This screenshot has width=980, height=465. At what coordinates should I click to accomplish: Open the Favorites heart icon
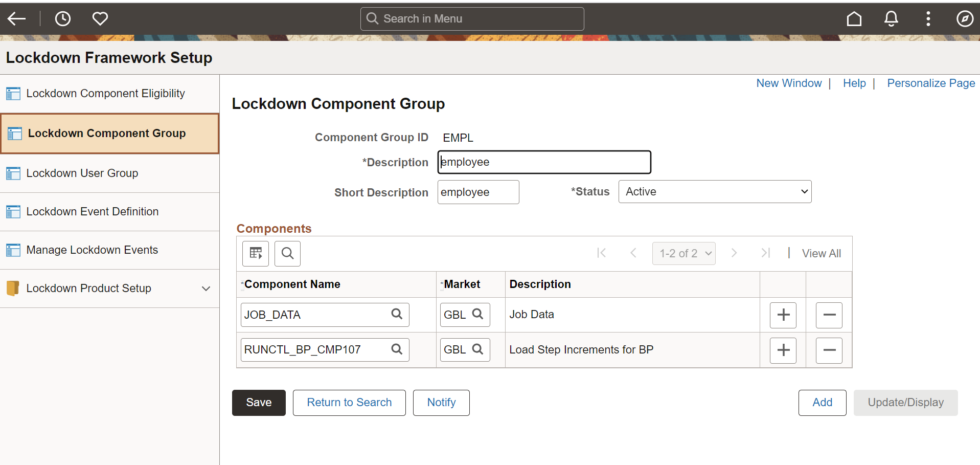[x=100, y=18]
